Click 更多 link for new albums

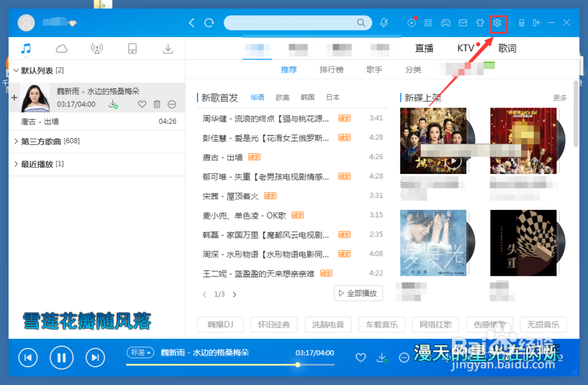pos(560,98)
